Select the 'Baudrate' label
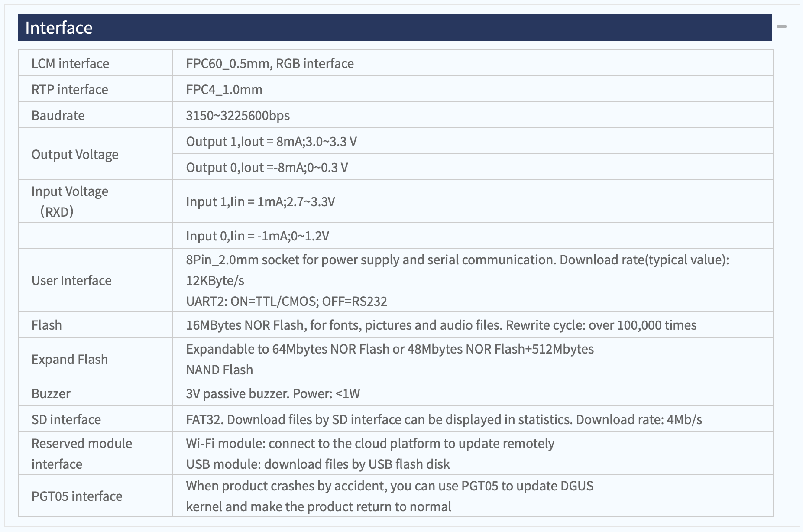Image resolution: width=803 pixels, height=532 pixels. point(58,116)
